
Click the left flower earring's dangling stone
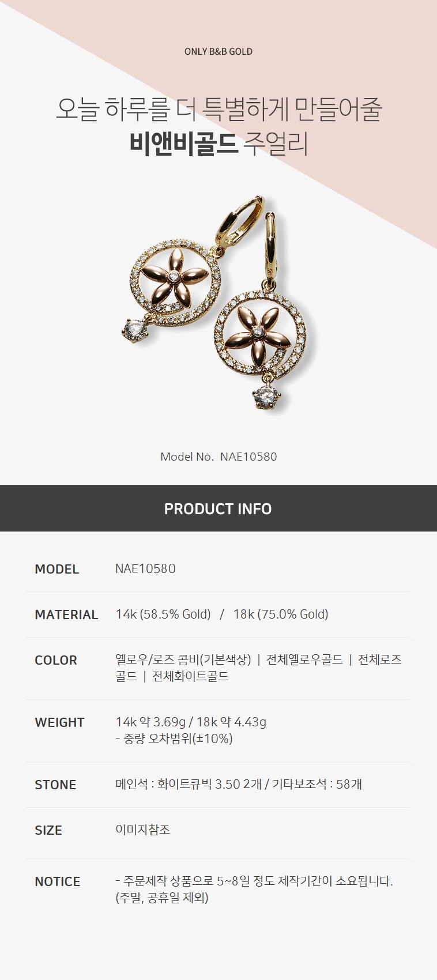[133, 331]
